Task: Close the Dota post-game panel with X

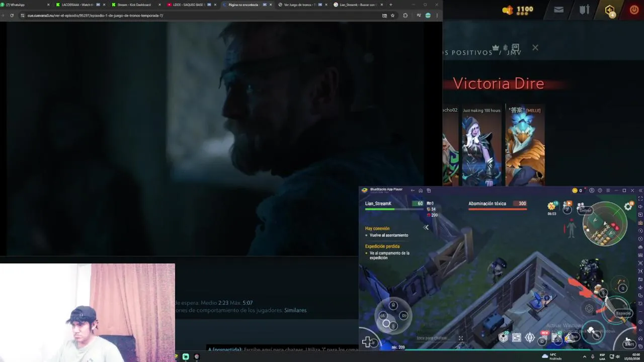Action: tap(535, 48)
